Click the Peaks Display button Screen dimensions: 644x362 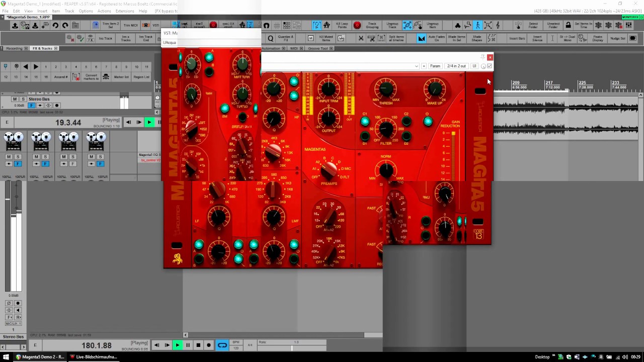(x=598, y=38)
